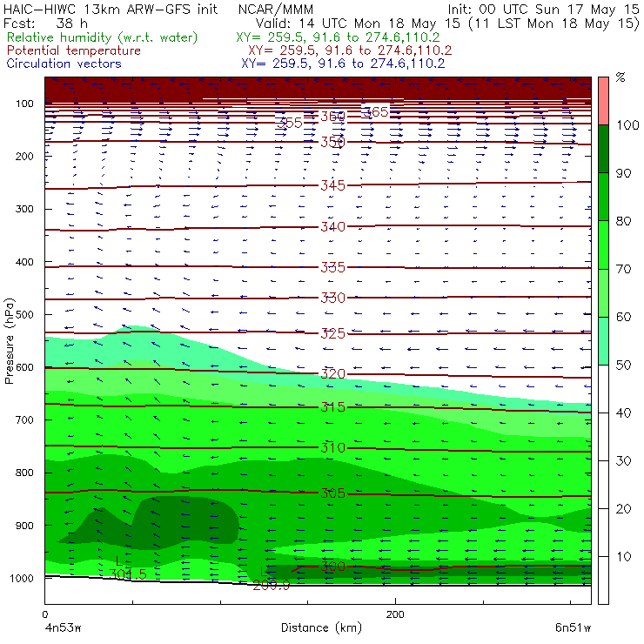Click the colorbar 50 value label
644x644 pixels.
[x=623, y=365]
